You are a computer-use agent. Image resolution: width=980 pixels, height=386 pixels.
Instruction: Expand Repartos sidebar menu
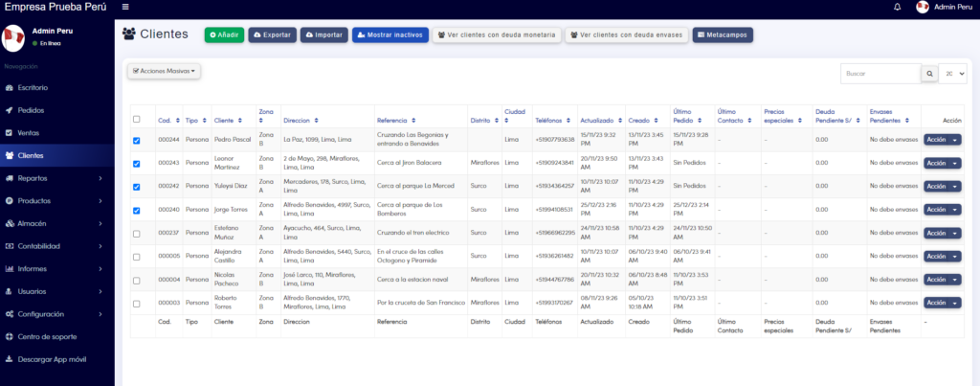pyautogui.click(x=56, y=178)
